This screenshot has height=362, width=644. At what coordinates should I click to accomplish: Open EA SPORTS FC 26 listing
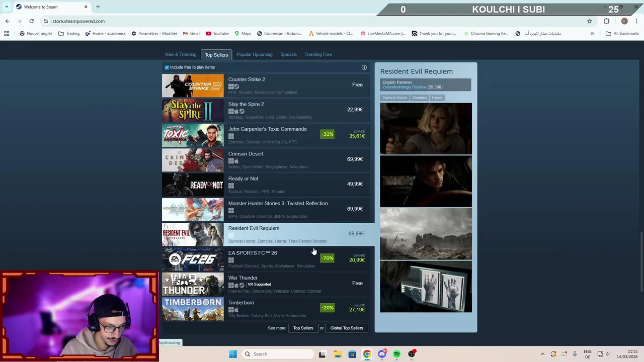266,259
